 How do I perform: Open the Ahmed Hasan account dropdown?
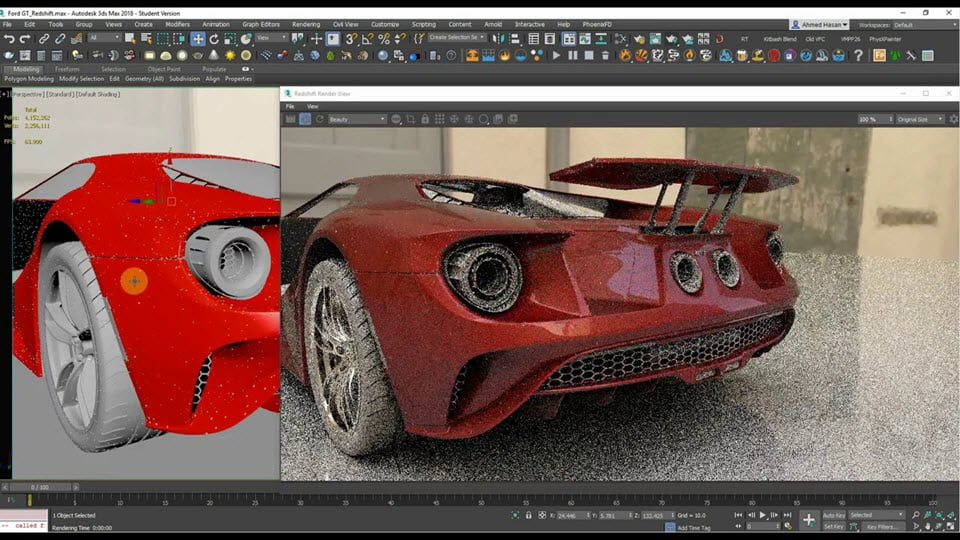820,25
